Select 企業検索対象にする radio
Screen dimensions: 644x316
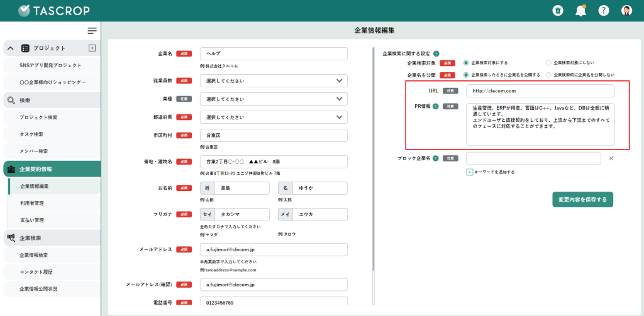466,63
